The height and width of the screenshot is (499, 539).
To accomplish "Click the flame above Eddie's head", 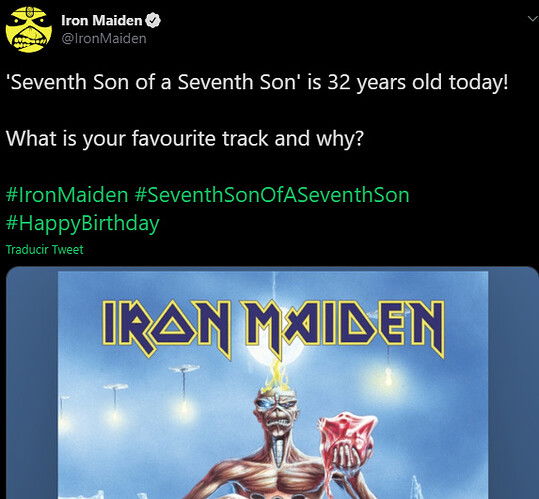I will [275, 376].
